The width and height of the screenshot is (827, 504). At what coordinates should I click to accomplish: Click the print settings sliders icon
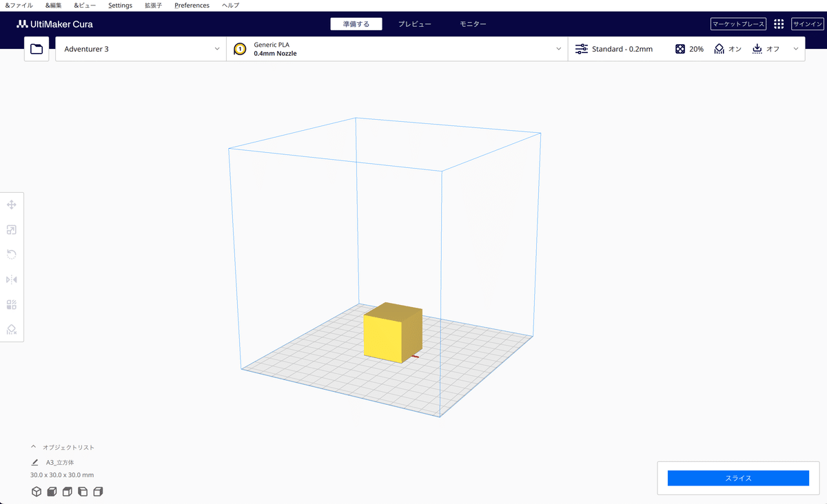click(x=582, y=49)
